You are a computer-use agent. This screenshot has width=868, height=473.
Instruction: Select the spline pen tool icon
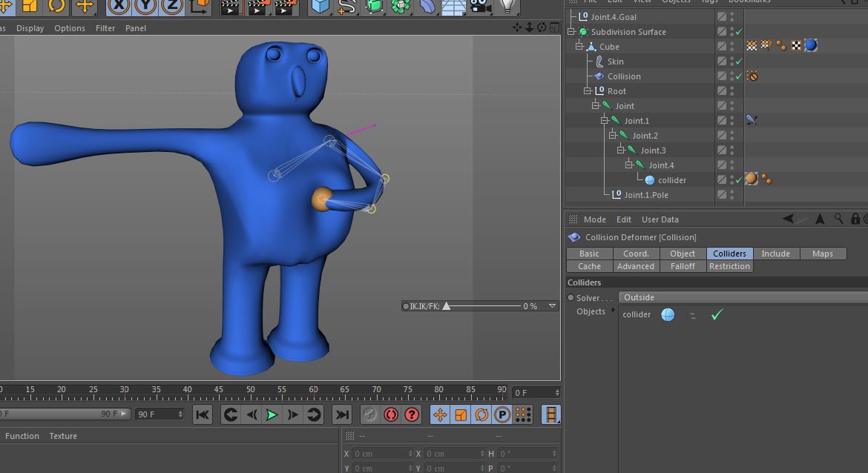tap(347, 7)
